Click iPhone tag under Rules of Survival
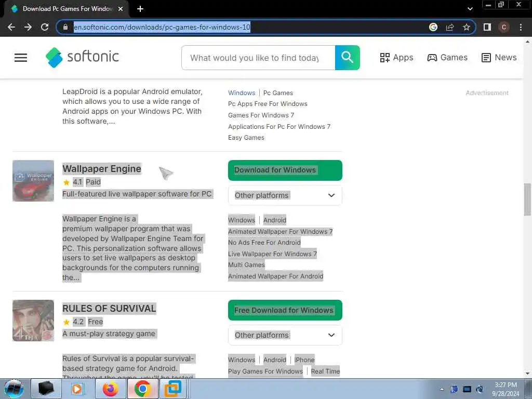The width and height of the screenshot is (532, 399). tap(304, 360)
